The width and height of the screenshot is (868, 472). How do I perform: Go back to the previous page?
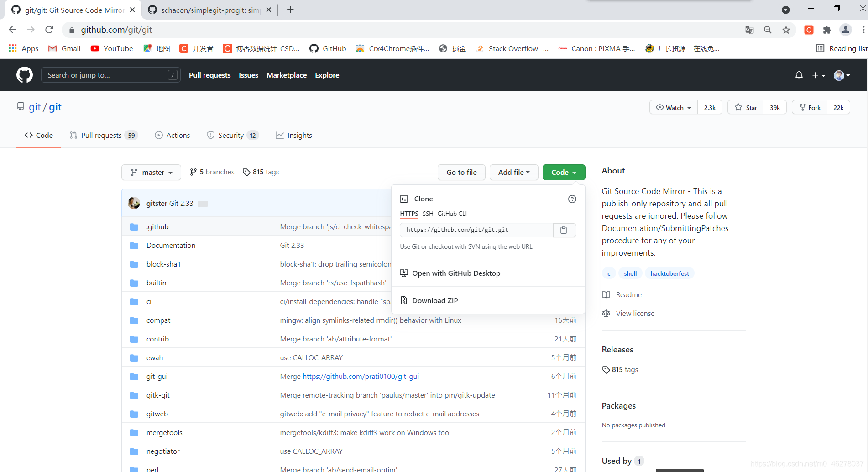click(12, 30)
